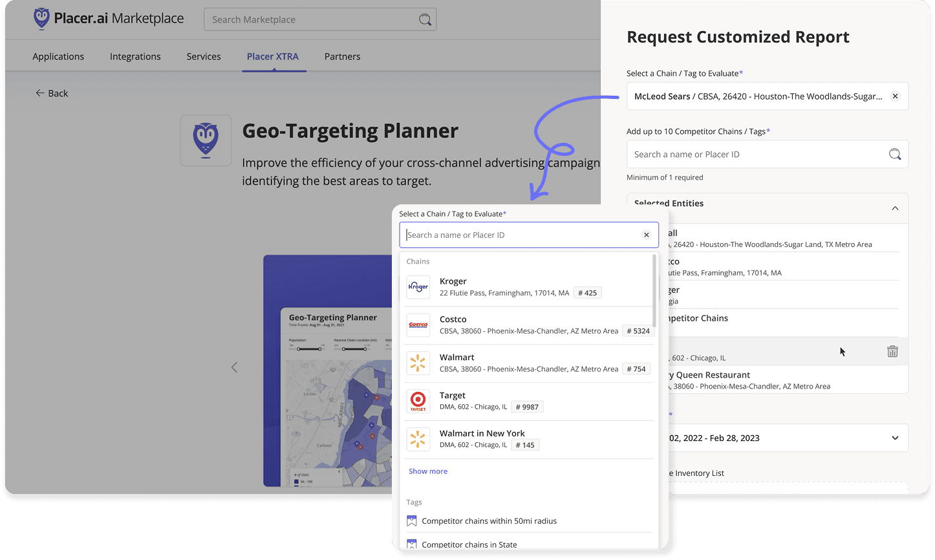935x560 pixels.
Task: Open the Integrations tab
Action: [135, 56]
